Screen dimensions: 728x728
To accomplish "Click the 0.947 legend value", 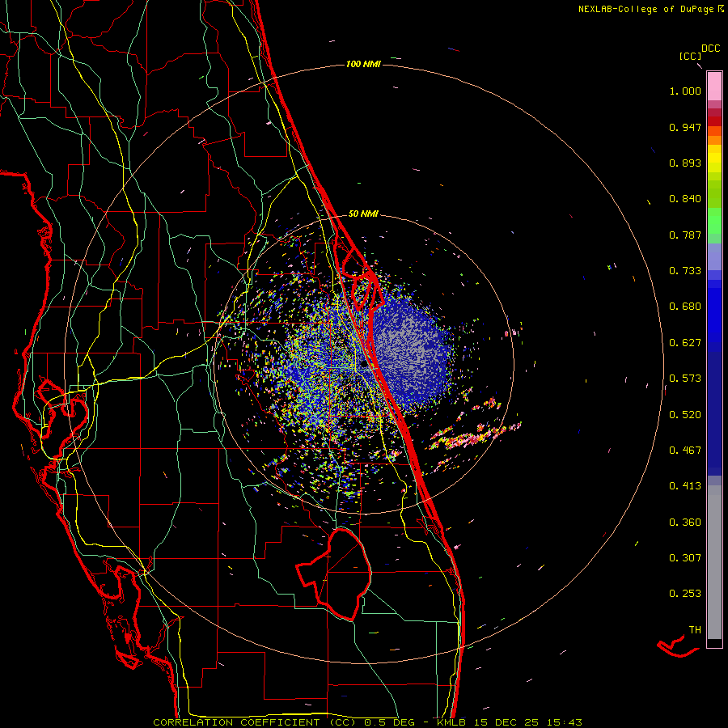I will click(x=685, y=127).
